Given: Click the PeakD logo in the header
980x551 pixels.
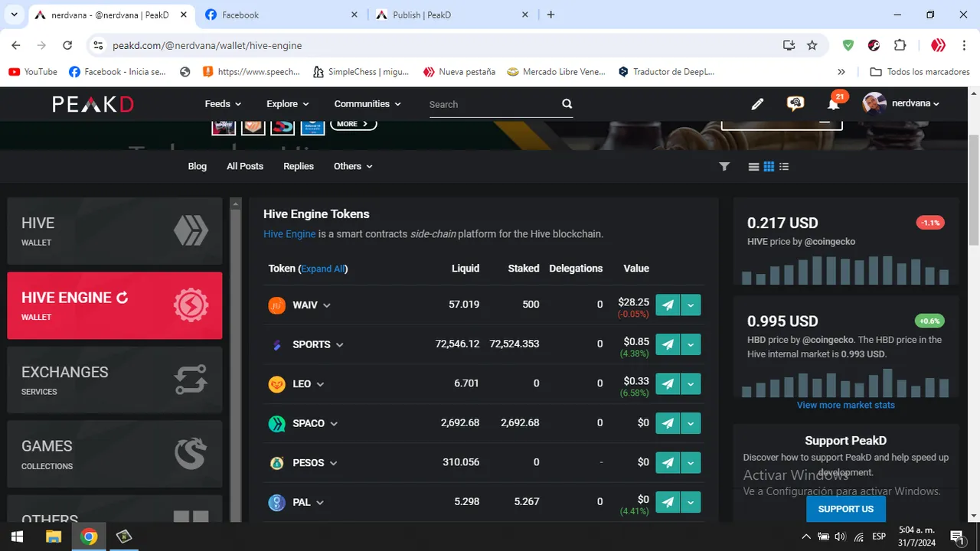Looking at the screenshot, I should (x=93, y=104).
